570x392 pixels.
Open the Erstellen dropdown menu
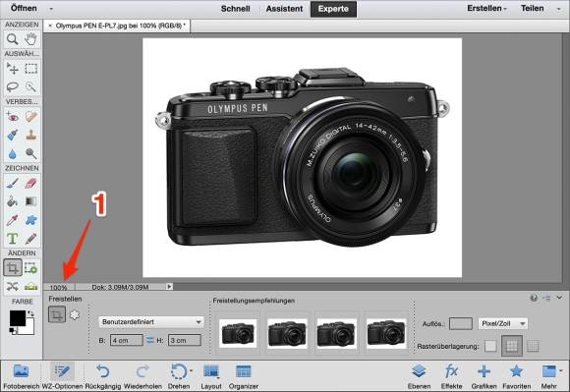point(486,8)
